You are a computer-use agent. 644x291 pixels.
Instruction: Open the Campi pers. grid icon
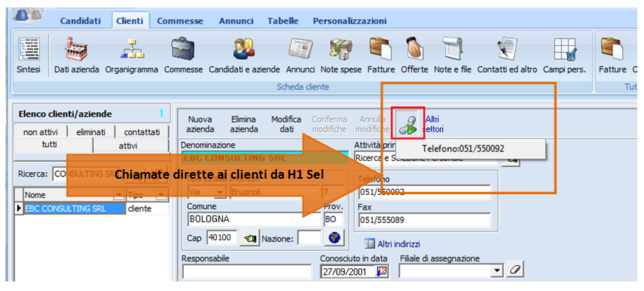pos(565,56)
